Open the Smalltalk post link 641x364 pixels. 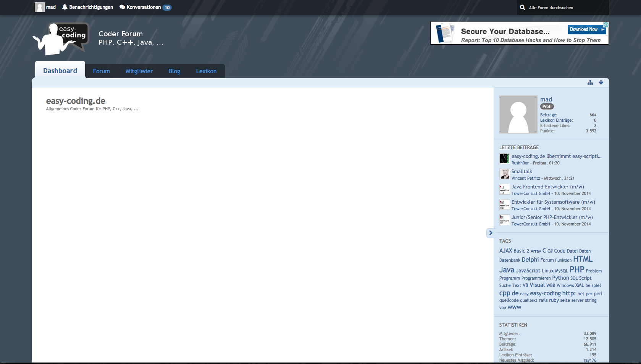(x=522, y=172)
